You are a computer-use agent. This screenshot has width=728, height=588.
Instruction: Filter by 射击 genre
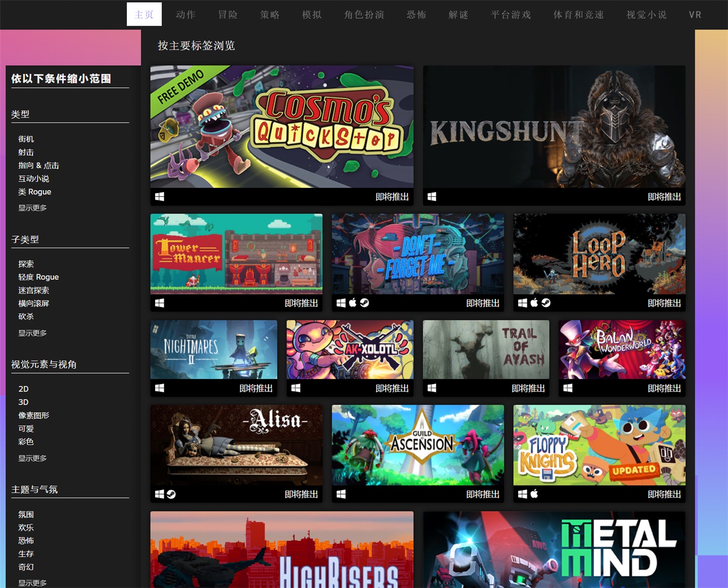(x=26, y=152)
